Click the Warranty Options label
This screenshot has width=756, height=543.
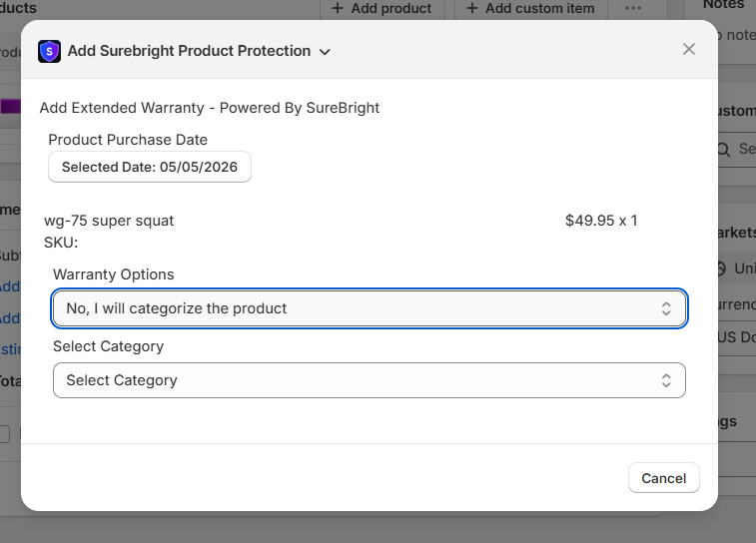(113, 274)
